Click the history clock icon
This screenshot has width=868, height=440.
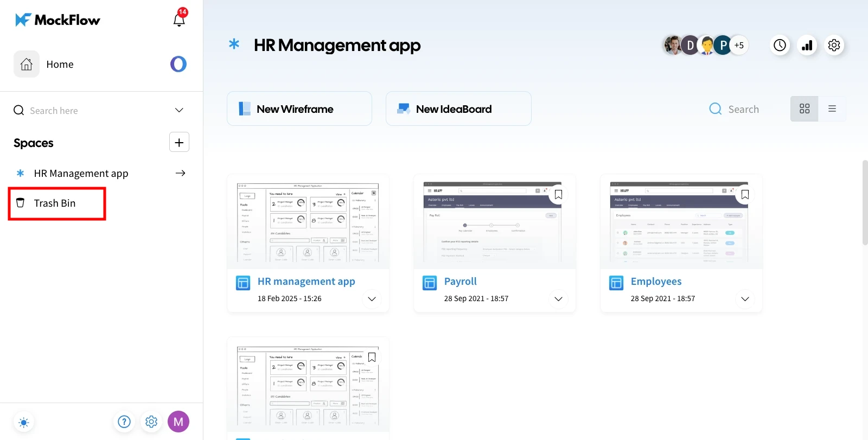(x=780, y=45)
